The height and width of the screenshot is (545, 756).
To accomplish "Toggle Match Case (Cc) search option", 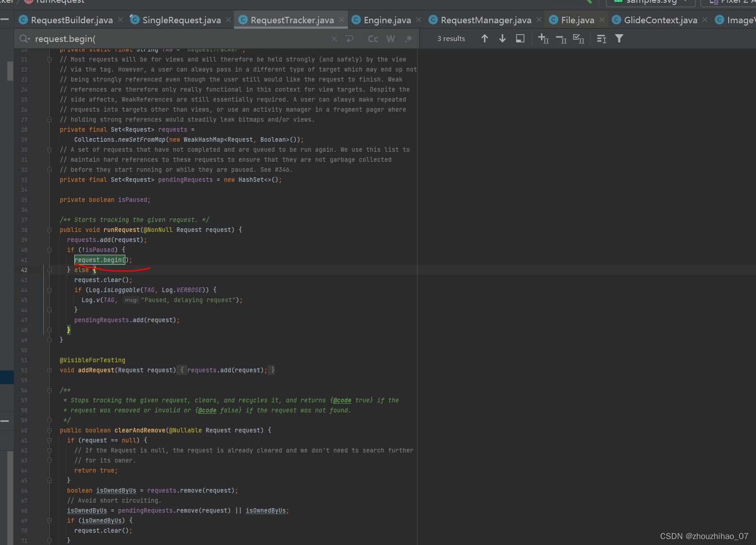I will 373,39.
